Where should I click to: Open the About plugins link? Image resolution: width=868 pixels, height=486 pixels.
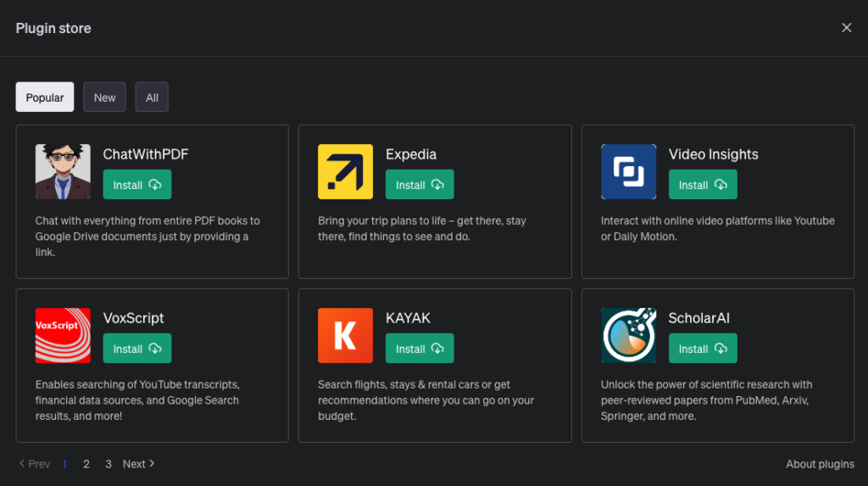820,465
